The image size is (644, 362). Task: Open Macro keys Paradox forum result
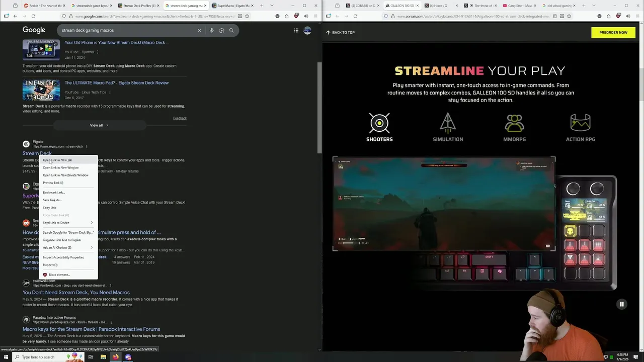point(91,329)
